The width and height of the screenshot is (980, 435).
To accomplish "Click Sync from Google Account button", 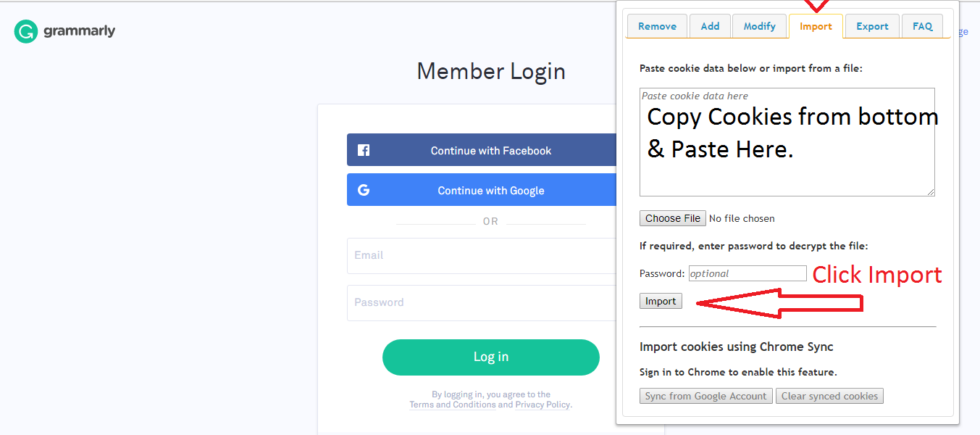I will pyautogui.click(x=706, y=396).
